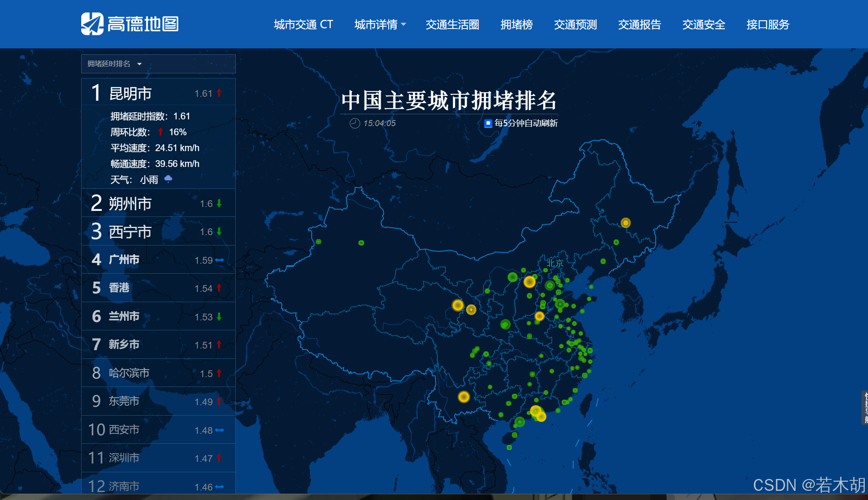The image size is (868, 500).
Task: Click the 北京 label on the map
Action: click(x=554, y=263)
